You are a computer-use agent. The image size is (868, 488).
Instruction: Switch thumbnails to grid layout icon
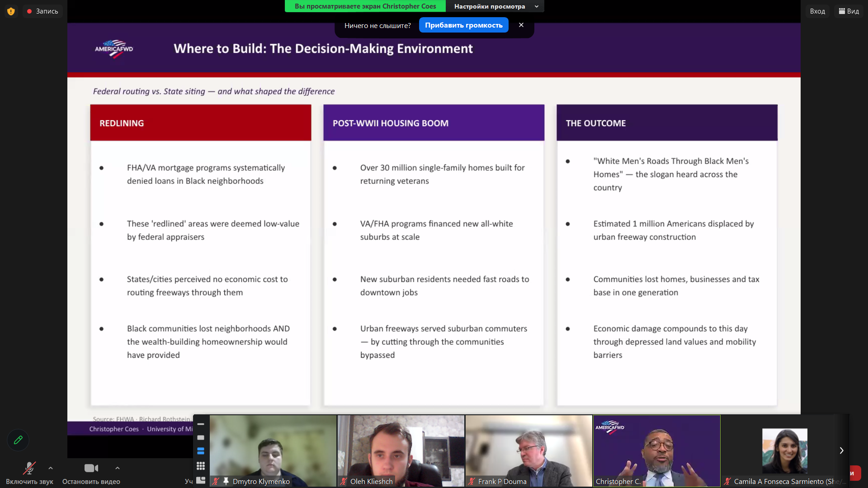pyautogui.click(x=201, y=466)
